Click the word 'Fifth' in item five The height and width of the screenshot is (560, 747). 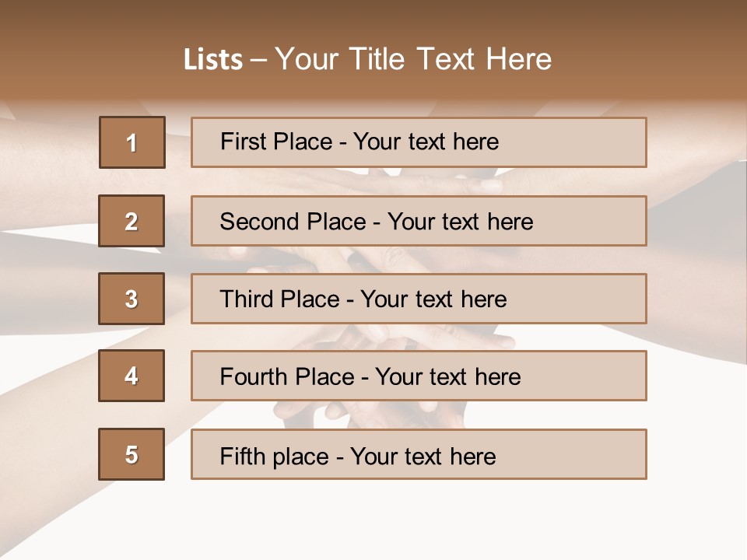point(242,456)
